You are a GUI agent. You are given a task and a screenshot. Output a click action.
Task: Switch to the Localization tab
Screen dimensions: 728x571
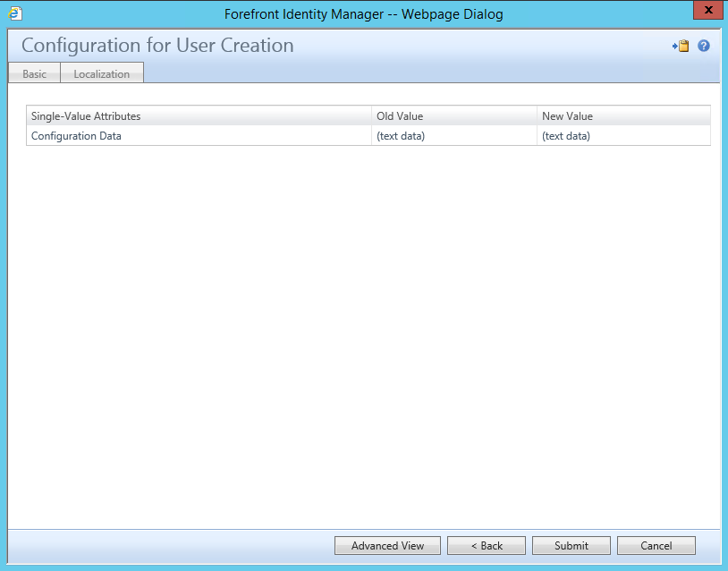102,74
